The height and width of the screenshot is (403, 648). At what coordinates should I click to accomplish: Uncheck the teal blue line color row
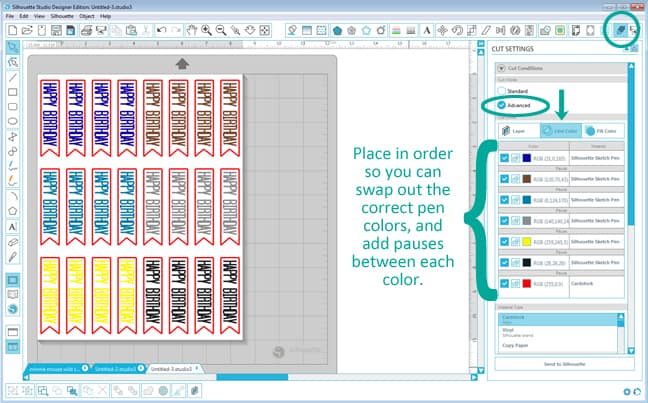[504, 200]
